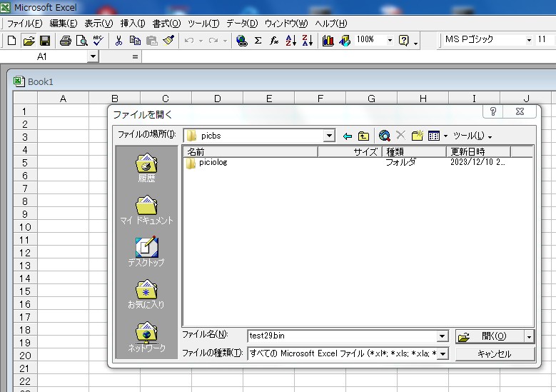This screenshot has width=556, height=392.
Task: Click the Paste clipboard icon
Action: pos(152,41)
